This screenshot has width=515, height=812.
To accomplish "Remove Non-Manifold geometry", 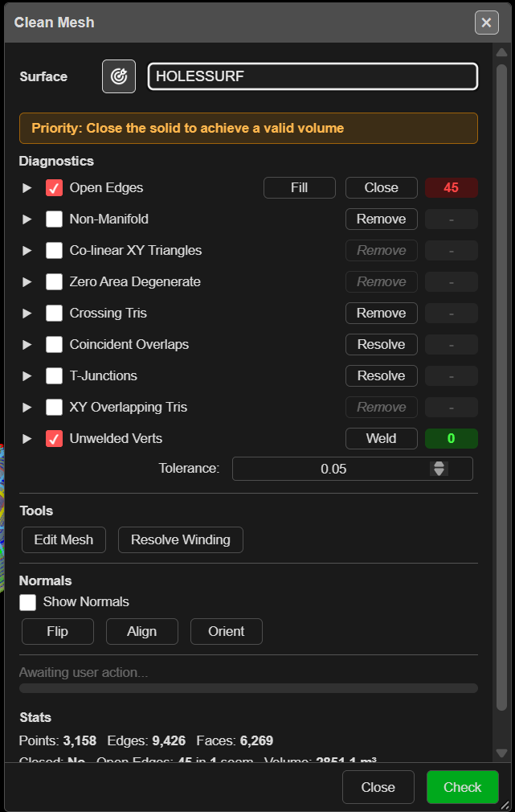I will click(382, 219).
